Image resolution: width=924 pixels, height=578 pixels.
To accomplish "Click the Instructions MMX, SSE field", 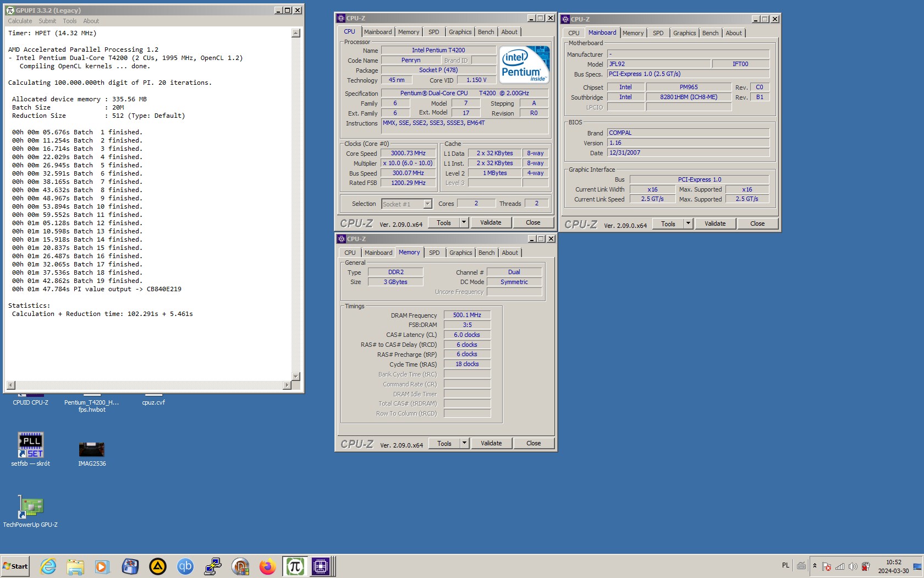I will [465, 127].
